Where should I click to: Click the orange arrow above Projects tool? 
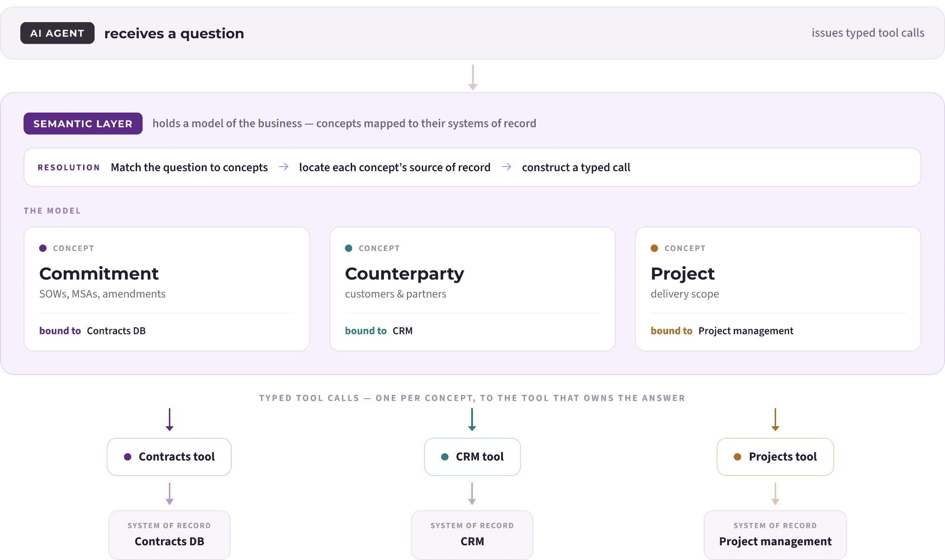[x=775, y=420]
